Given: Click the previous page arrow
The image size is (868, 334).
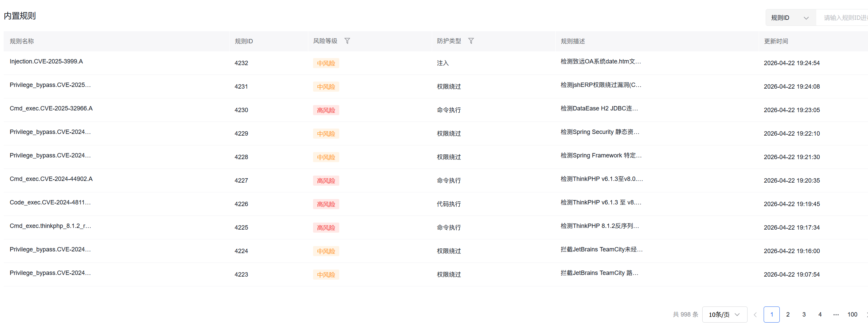Looking at the screenshot, I should (x=755, y=314).
